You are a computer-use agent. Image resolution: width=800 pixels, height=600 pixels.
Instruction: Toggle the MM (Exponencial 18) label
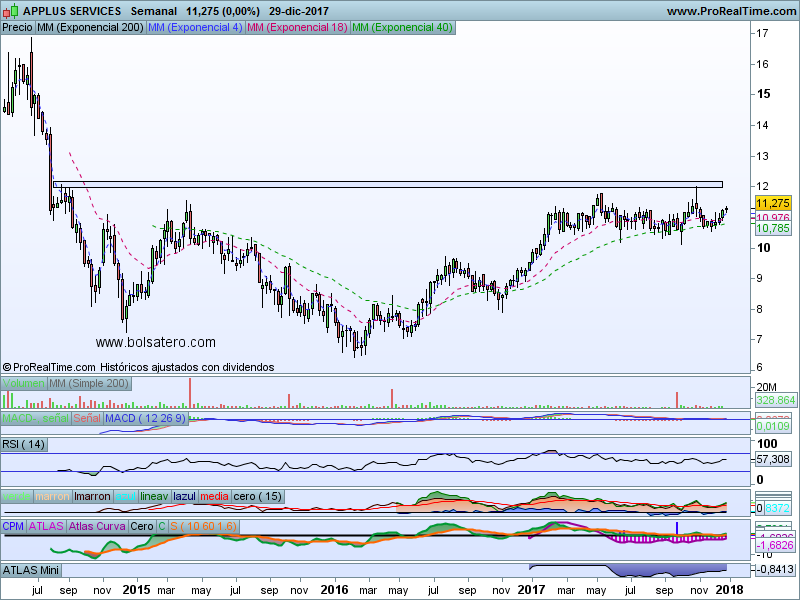tap(297, 28)
